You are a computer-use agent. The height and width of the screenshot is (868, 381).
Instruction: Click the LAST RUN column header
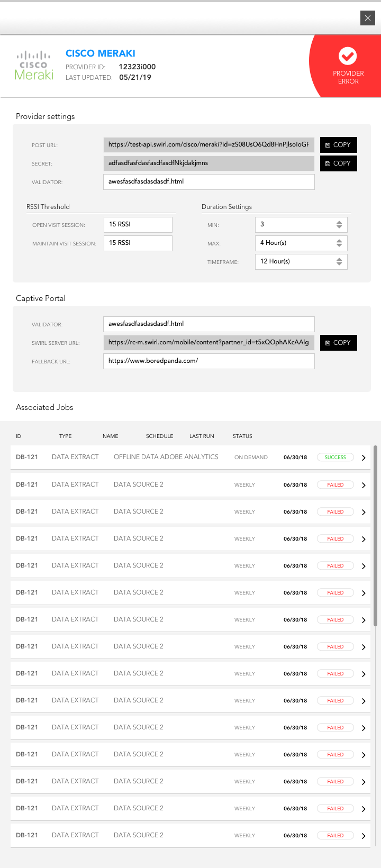pos(202,436)
